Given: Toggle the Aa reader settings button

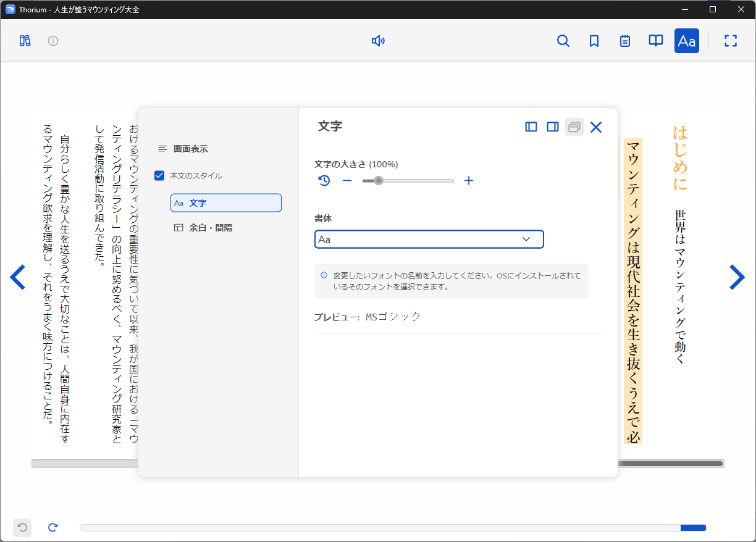Looking at the screenshot, I should pos(686,41).
